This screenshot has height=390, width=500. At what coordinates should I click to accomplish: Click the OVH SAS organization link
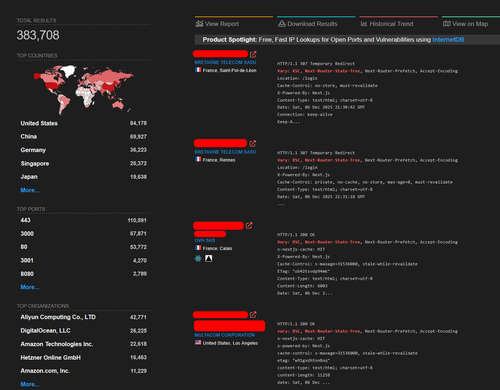pos(205,240)
